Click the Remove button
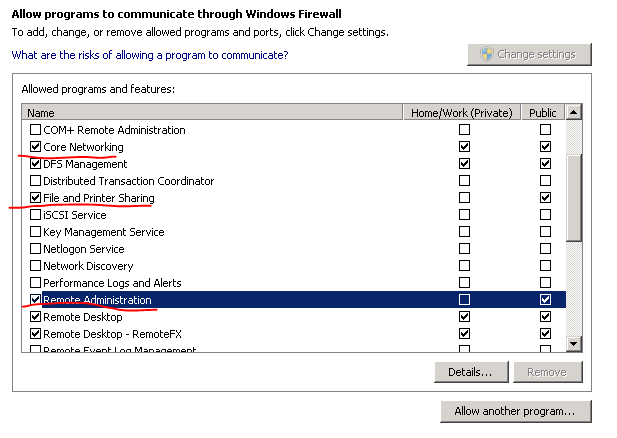Image resolution: width=617 pixels, height=438 pixels. click(548, 372)
